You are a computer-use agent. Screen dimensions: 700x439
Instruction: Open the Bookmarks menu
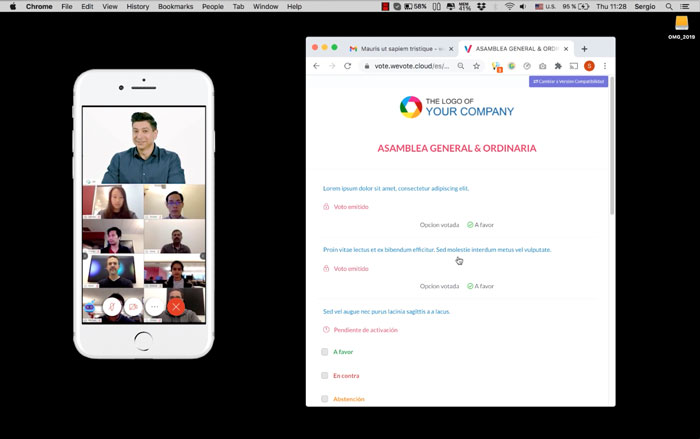point(175,6)
